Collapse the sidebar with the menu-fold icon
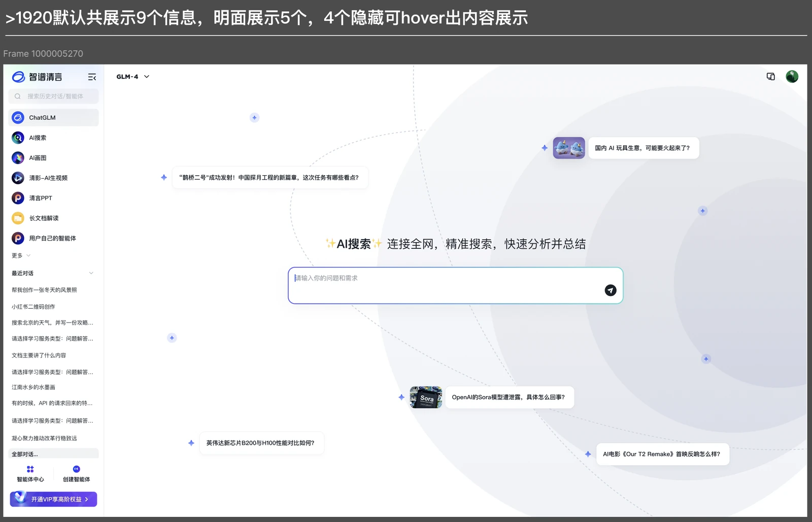 [92, 77]
